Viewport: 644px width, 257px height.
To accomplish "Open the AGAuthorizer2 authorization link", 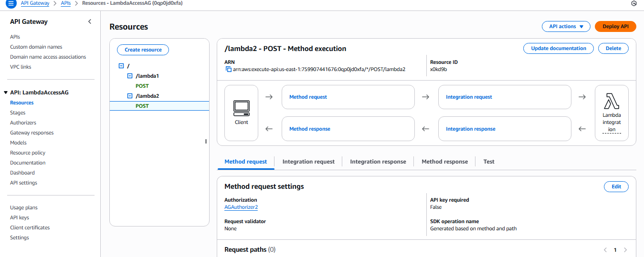I will coord(241,207).
